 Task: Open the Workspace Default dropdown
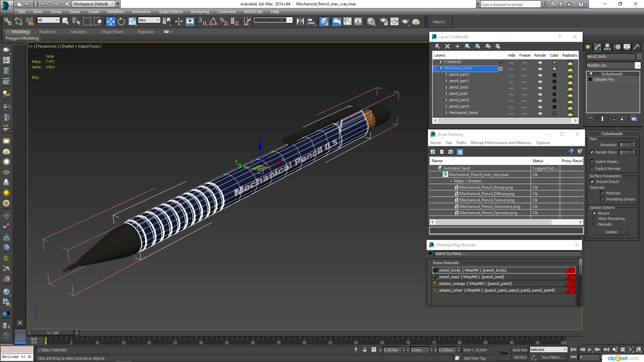coord(94,4)
